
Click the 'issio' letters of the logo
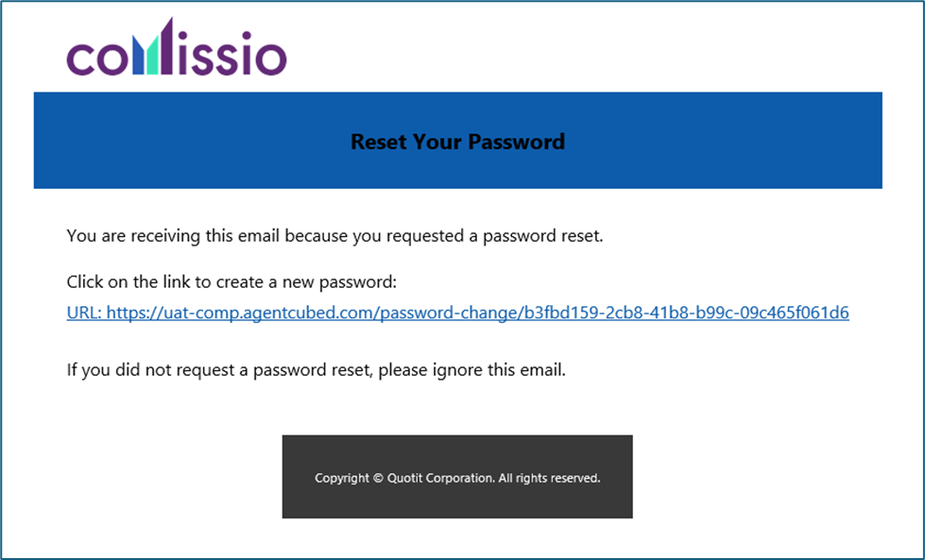coord(232,53)
